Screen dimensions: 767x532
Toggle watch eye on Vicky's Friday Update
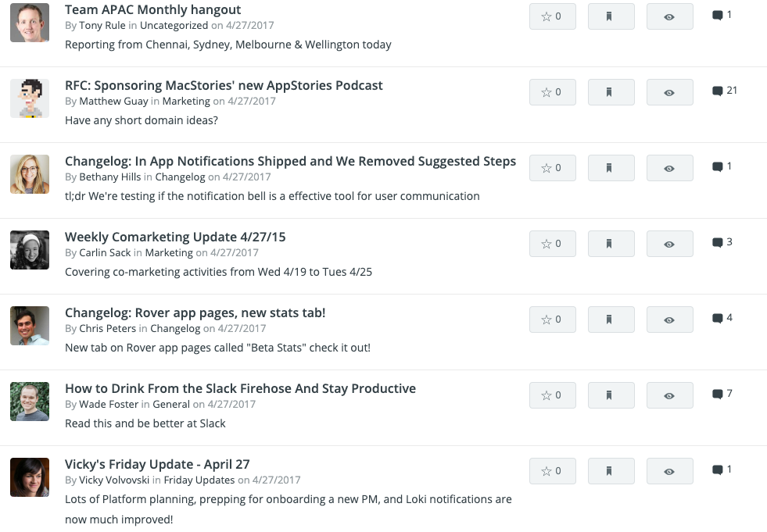[669, 471]
